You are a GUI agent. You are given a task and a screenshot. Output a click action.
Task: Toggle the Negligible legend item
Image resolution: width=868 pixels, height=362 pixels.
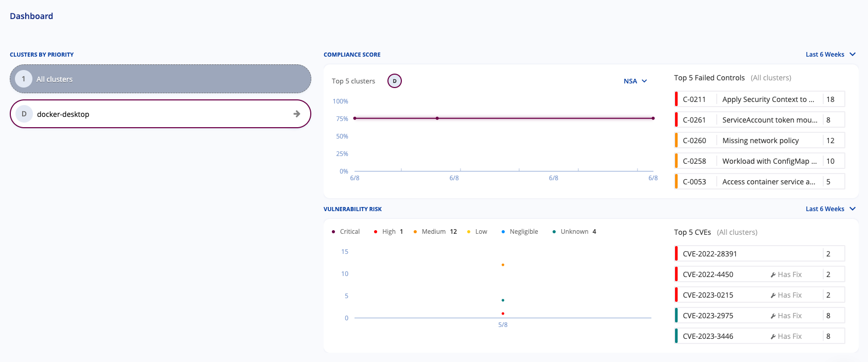(520, 232)
